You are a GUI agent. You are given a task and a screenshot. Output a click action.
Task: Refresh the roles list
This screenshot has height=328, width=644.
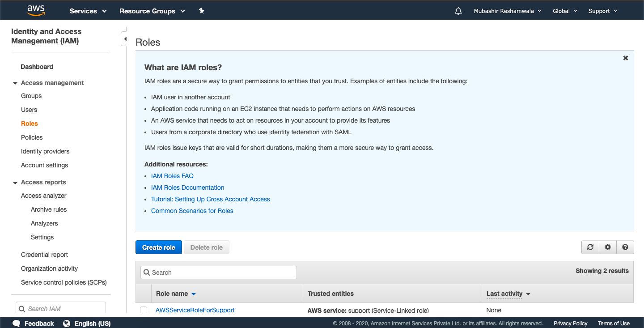[590, 247]
